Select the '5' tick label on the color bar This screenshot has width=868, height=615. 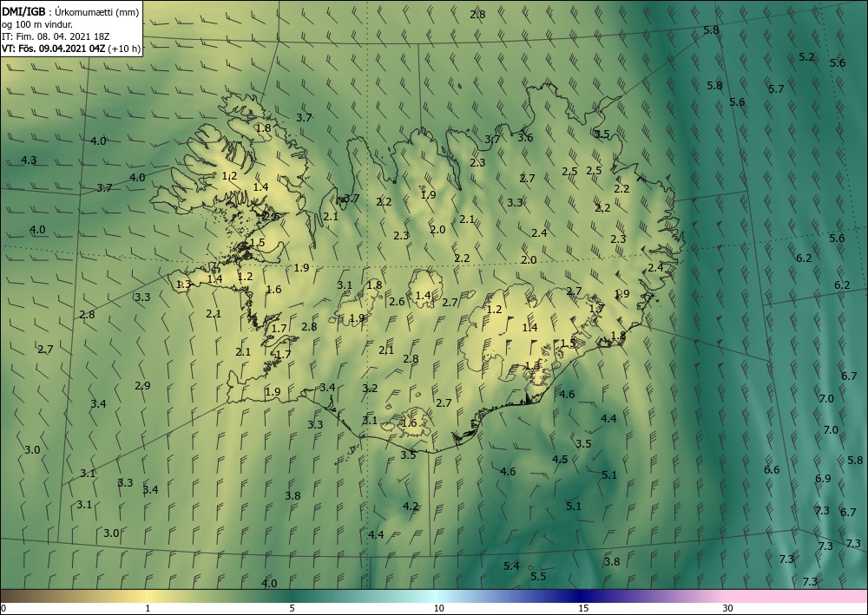click(x=292, y=609)
